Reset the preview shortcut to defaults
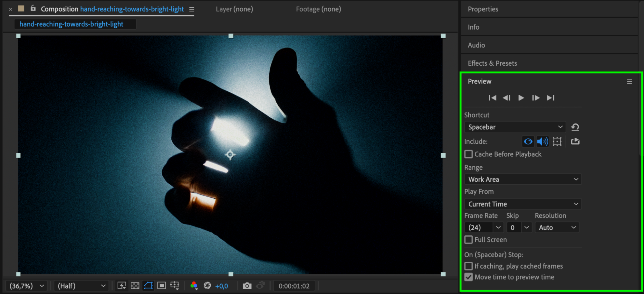 tap(575, 127)
